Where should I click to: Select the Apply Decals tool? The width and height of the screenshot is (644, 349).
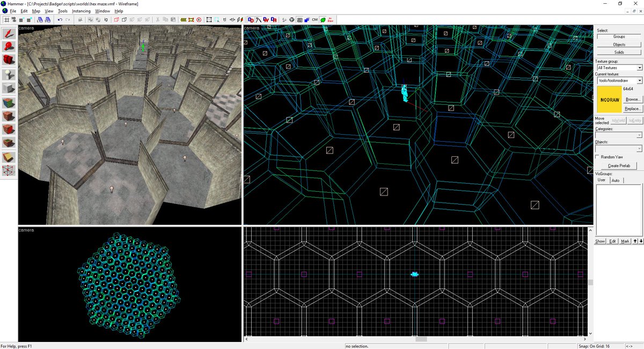click(8, 129)
